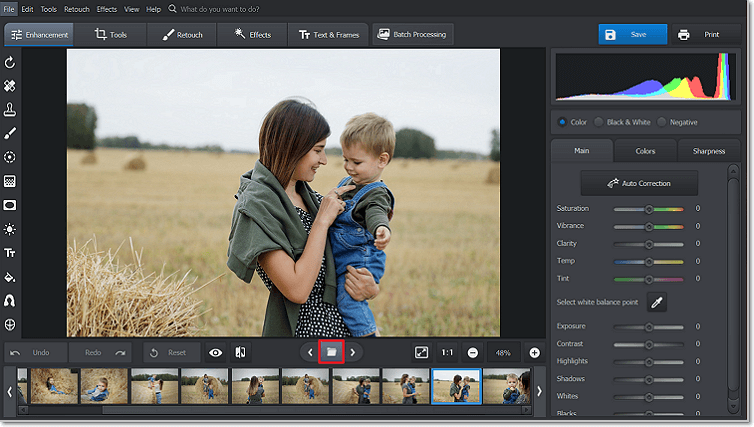Switch to the Text & Frames tab

pyautogui.click(x=328, y=35)
